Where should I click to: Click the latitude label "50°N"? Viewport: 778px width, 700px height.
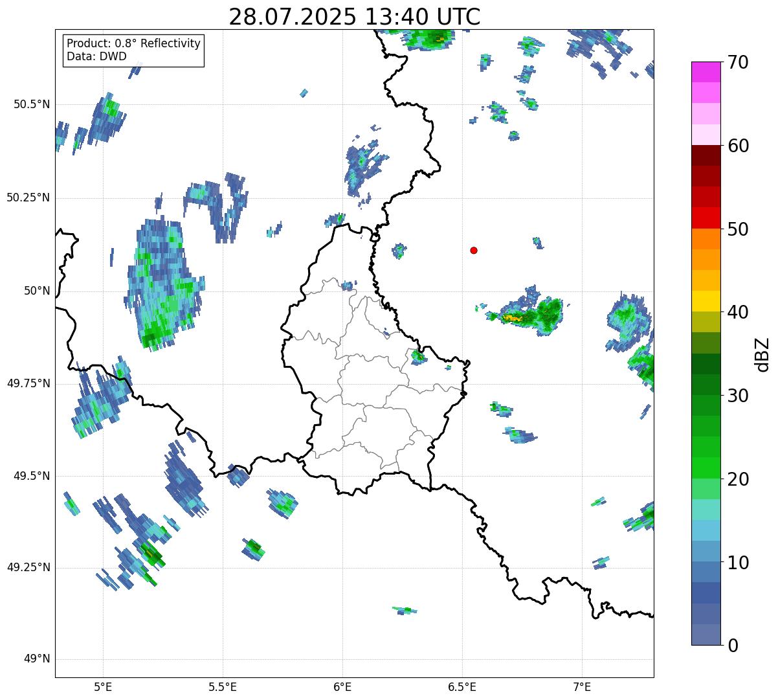(x=37, y=291)
